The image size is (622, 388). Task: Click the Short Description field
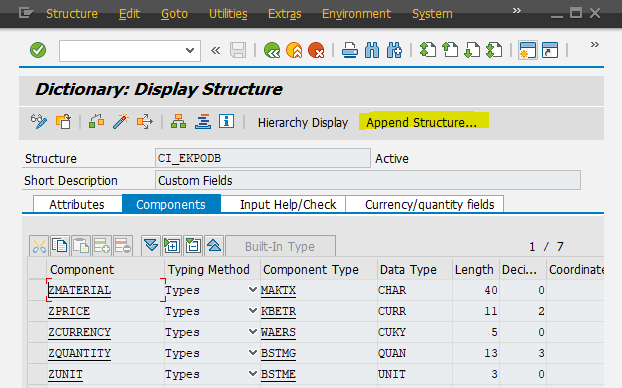(368, 181)
